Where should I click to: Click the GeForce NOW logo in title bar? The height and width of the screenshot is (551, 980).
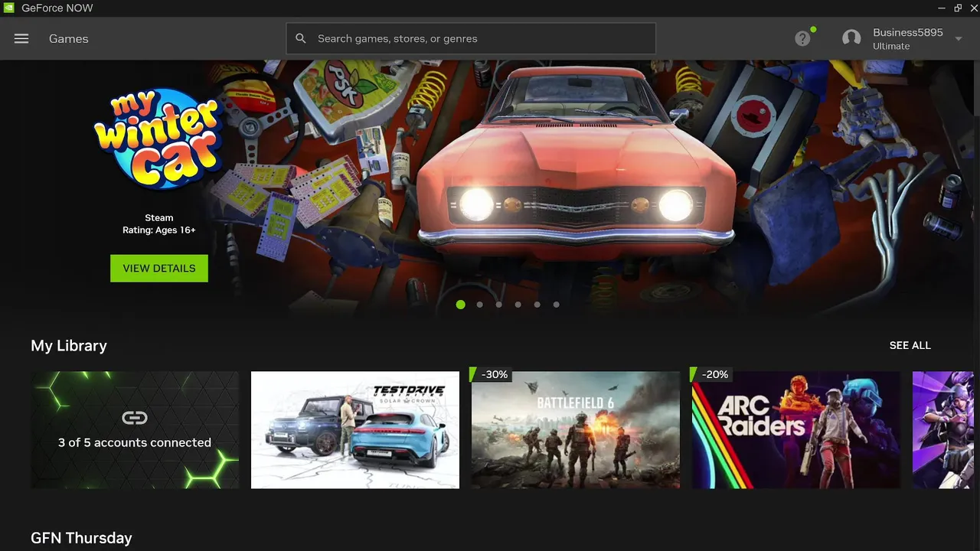(x=8, y=8)
